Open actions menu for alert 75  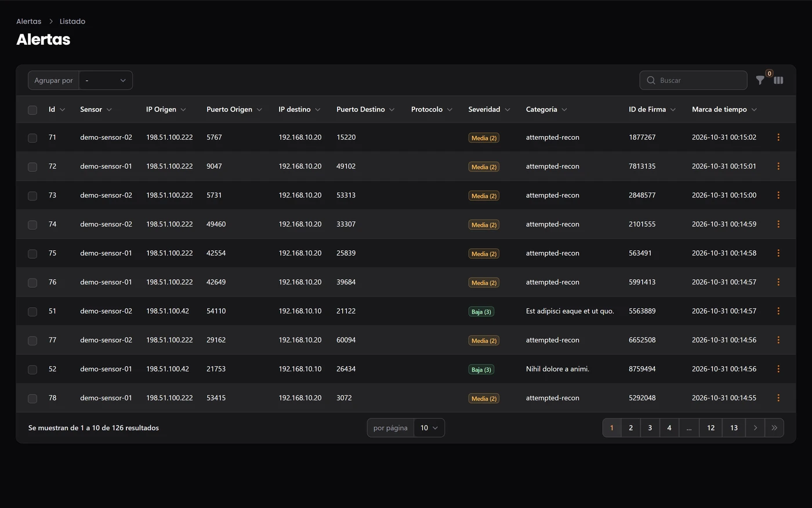pyautogui.click(x=778, y=254)
